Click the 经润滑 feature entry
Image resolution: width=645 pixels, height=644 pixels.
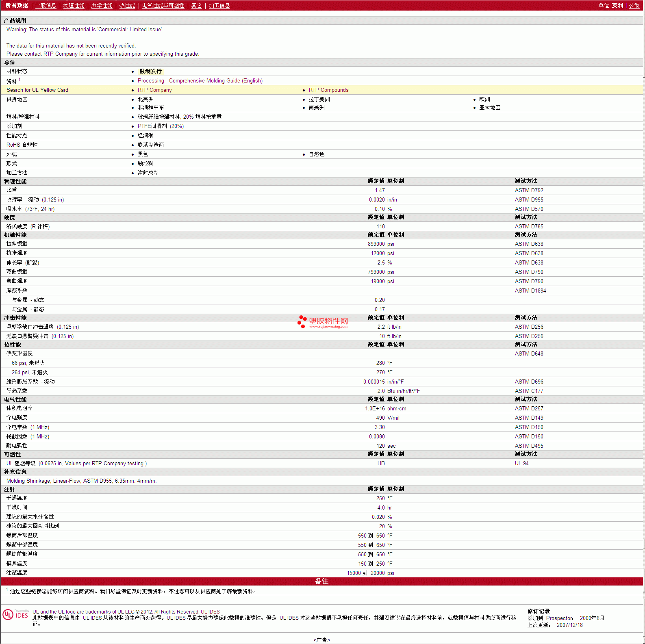146,135
